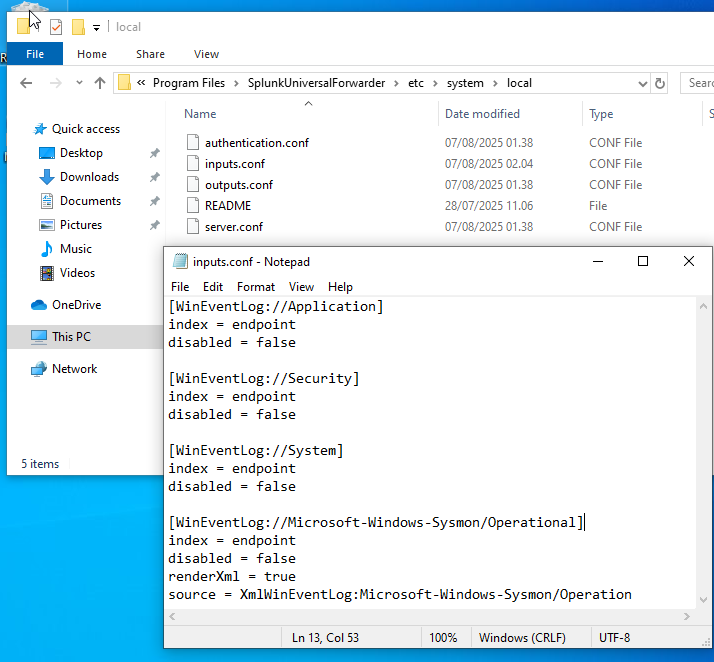Click the New Folder icon in Explorer title bar

pos(78,27)
